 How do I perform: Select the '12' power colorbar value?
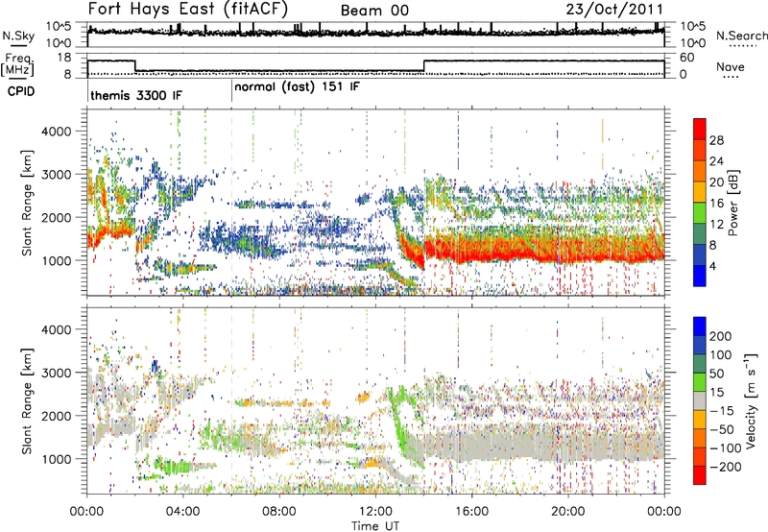tap(716, 225)
